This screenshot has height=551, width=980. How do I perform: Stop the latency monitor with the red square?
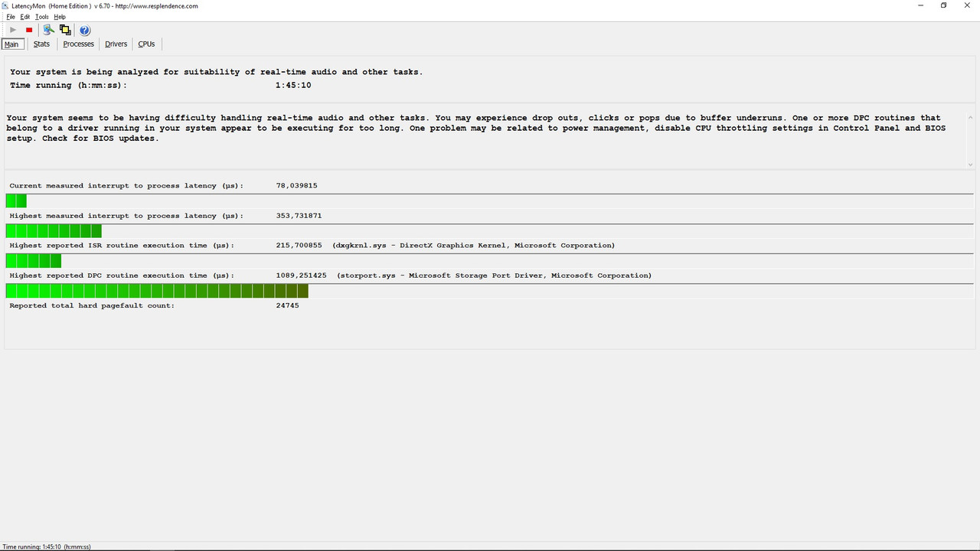(29, 30)
